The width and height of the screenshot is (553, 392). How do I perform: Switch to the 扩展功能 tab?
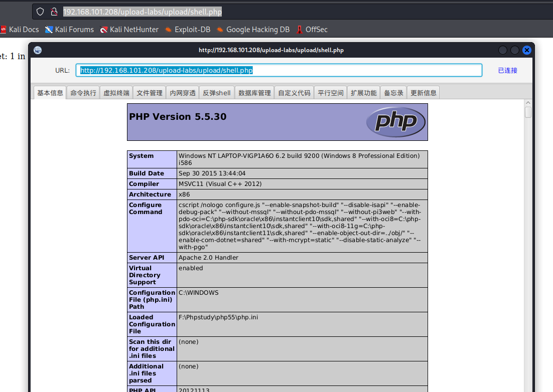point(364,93)
